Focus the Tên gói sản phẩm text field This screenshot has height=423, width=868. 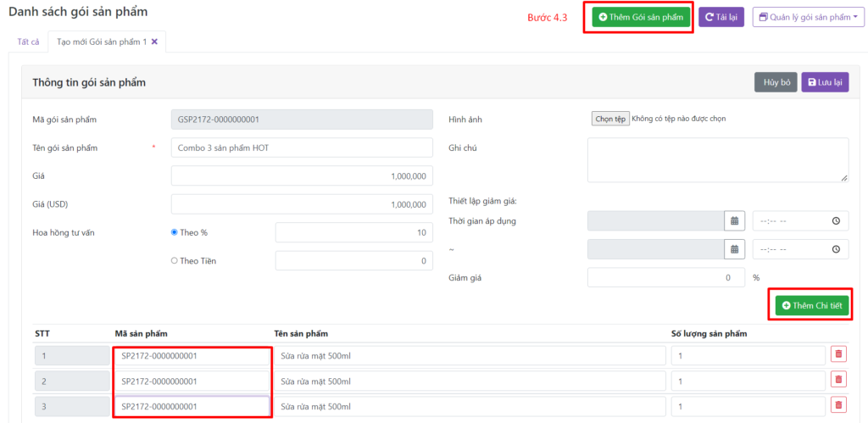(x=302, y=147)
